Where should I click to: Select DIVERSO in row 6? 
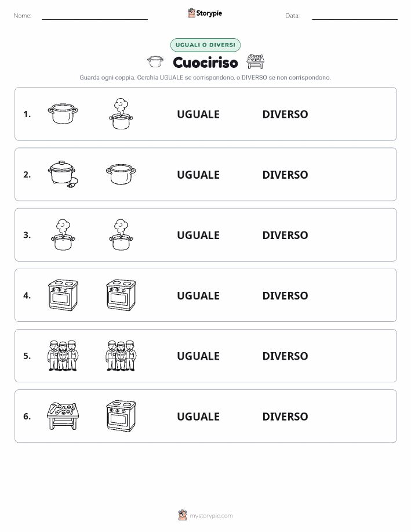[285, 417]
